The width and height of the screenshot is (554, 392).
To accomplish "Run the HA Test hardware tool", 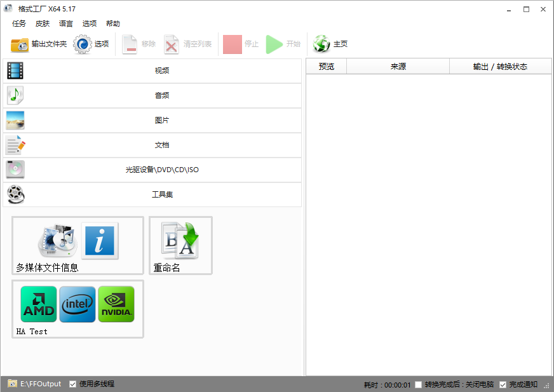I will pyautogui.click(x=78, y=309).
